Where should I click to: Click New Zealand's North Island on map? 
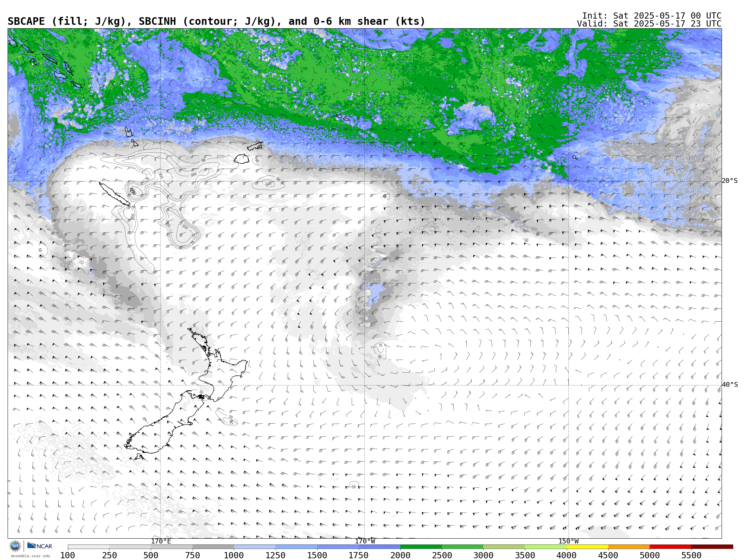pos(217,365)
